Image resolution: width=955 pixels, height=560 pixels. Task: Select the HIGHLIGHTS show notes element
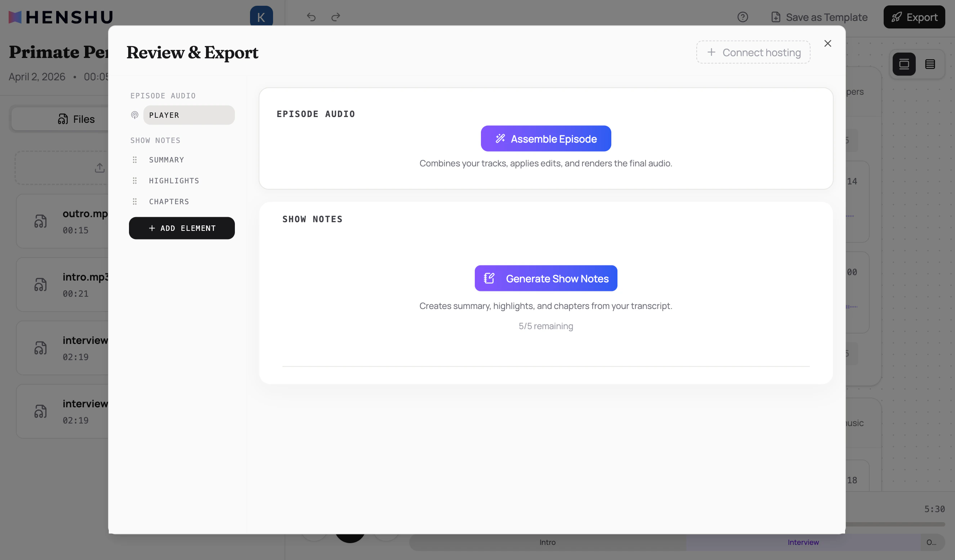click(174, 180)
